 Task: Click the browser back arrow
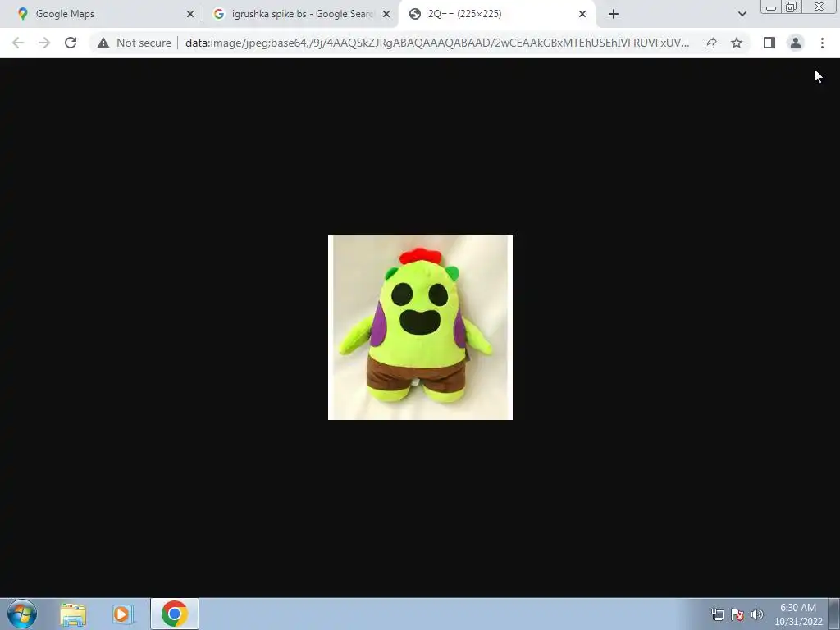click(x=18, y=43)
